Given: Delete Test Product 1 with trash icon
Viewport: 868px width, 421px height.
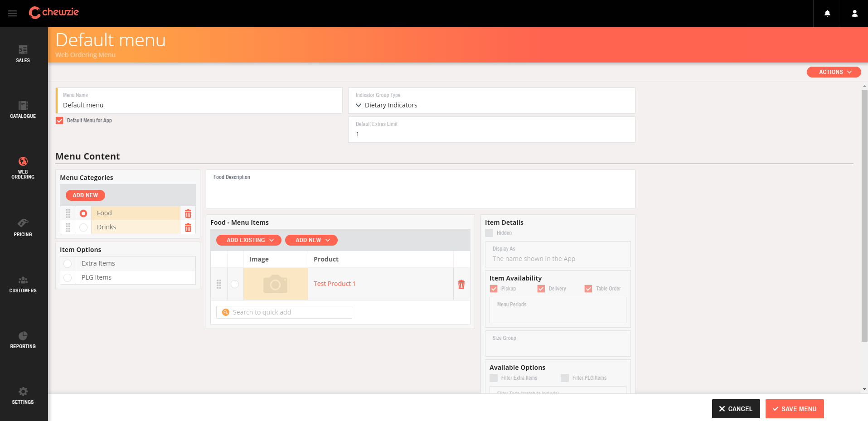Looking at the screenshot, I should pyautogui.click(x=461, y=284).
